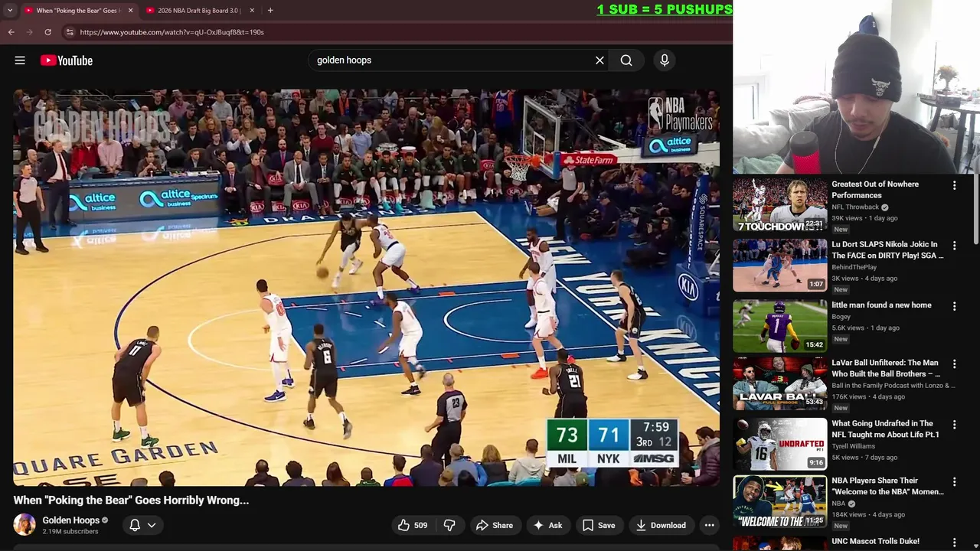
Task: Open options for the Going Undrafted video
Action: point(954,425)
